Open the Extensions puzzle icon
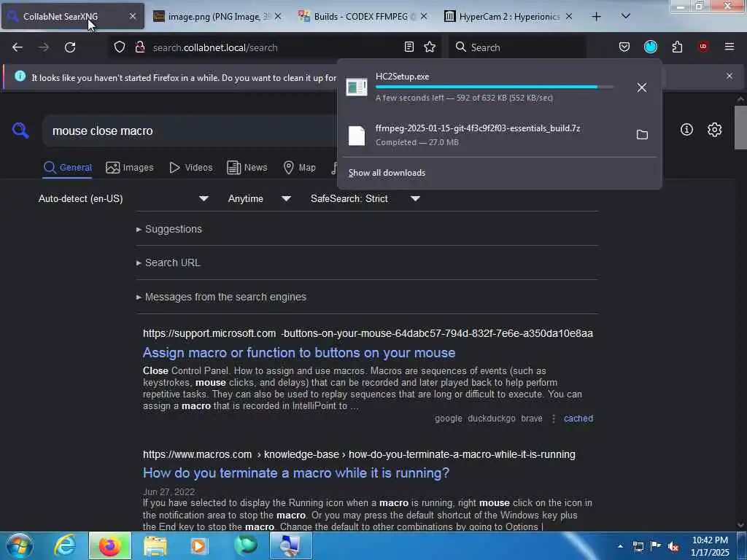 [677, 47]
